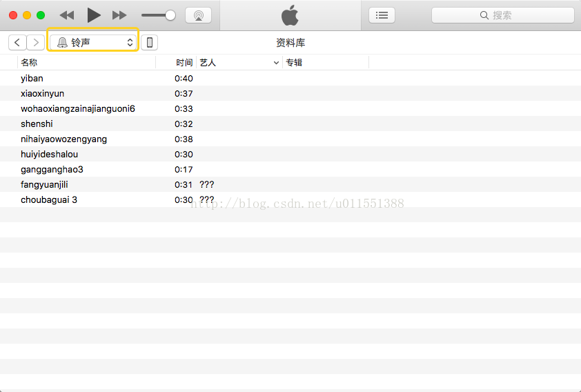Select the yiban ringtone row
Image resolution: width=581 pixels, height=392 pixels.
click(290, 78)
